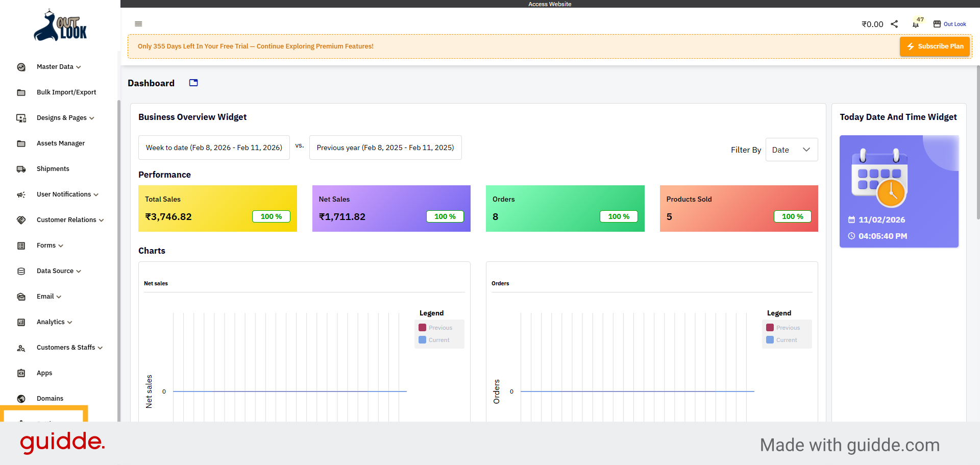Expand the Customer Relations submenu

pos(70,220)
